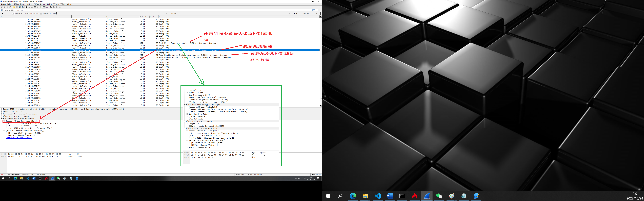Reload this capture file
Image resolution: width=644 pixels, height=201 pixels.
coord(23,7)
